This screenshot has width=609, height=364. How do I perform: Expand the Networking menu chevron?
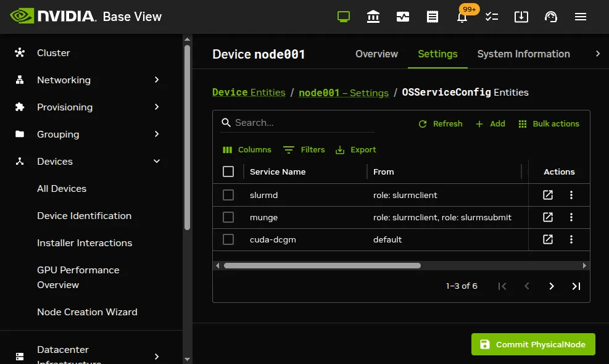[157, 80]
